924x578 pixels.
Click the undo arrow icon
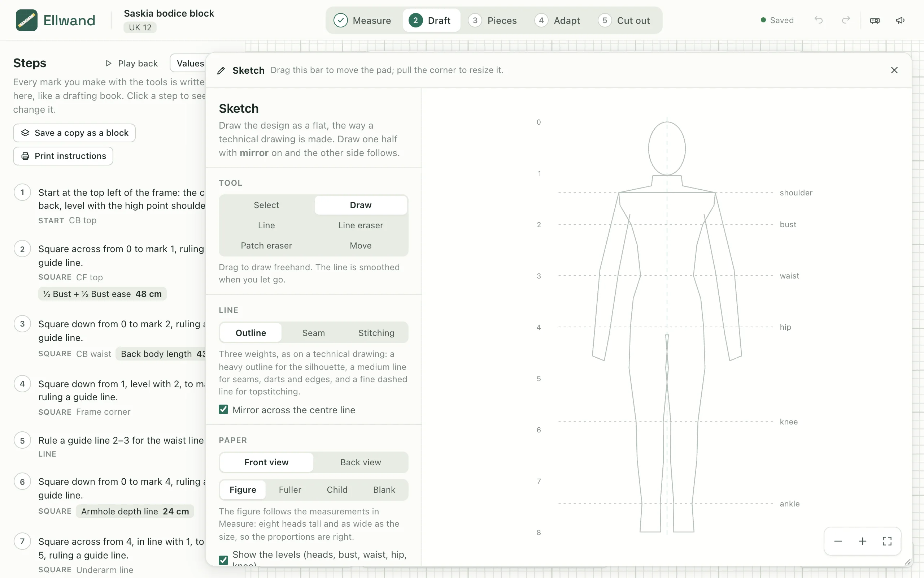click(818, 20)
